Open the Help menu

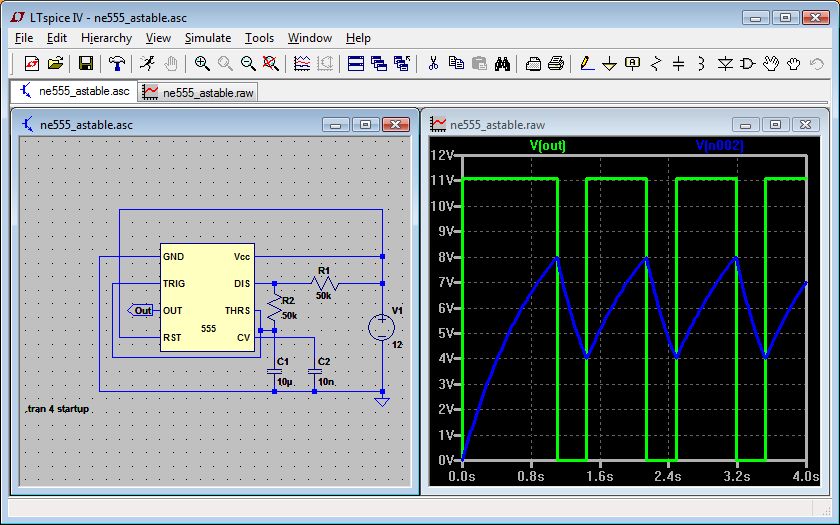point(358,38)
